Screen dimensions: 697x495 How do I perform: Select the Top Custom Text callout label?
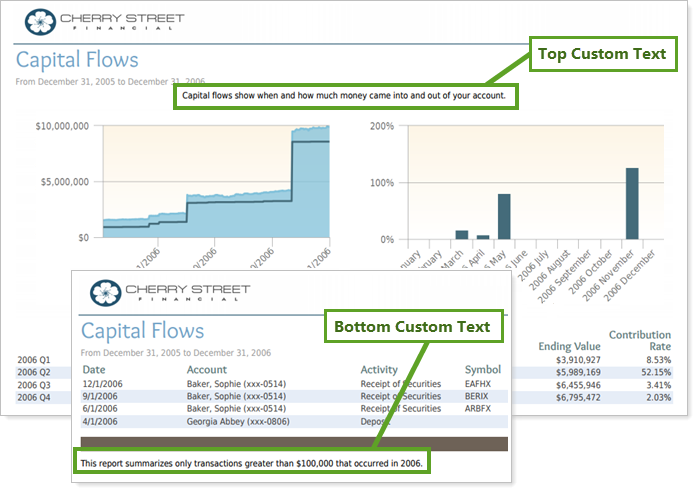point(601,54)
